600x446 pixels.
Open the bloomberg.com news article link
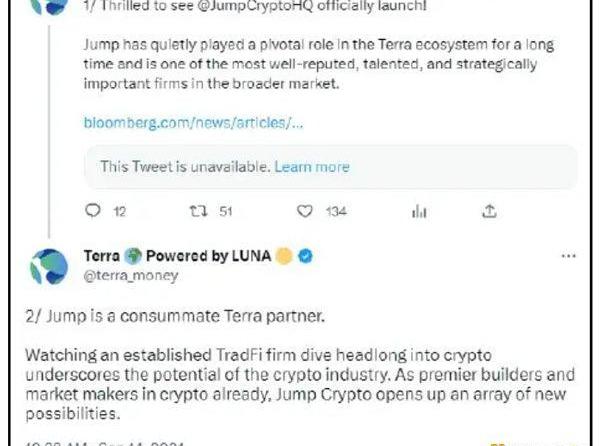pyautogui.click(x=193, y=124)
